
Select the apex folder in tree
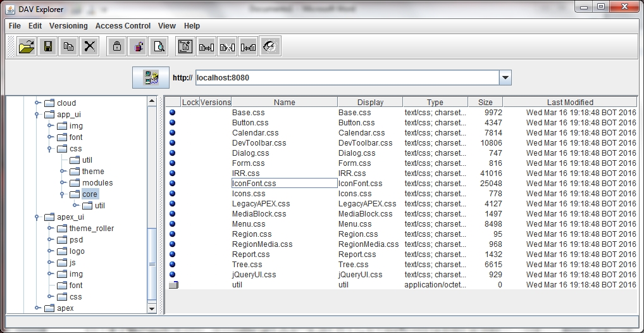pos(65,308)
